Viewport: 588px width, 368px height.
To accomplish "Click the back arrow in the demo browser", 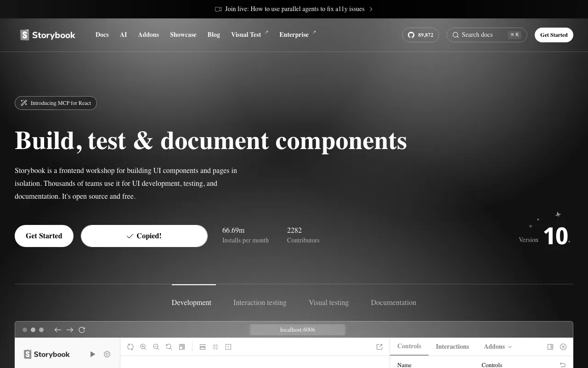I will [58, 330].
